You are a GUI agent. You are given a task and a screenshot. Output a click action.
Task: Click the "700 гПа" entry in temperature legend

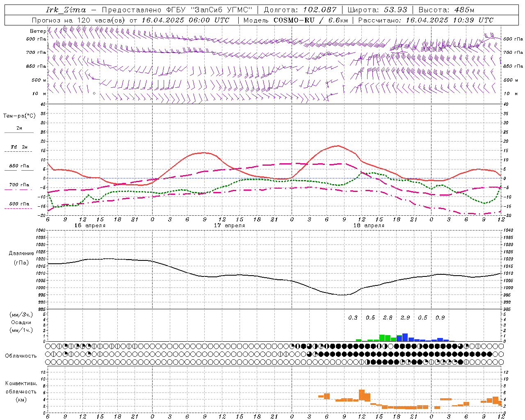[x=19, y=185]
